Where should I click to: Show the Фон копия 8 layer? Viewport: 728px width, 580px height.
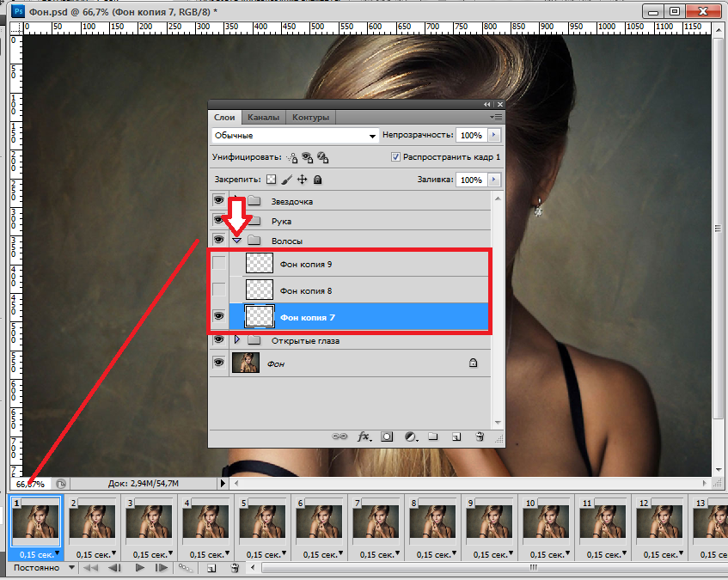click(218, 290)
